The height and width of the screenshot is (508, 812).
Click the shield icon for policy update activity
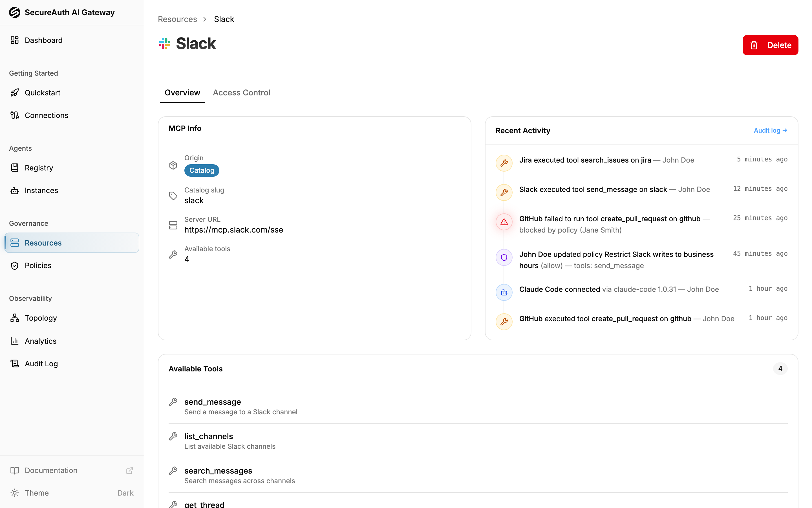pos(504,257)
